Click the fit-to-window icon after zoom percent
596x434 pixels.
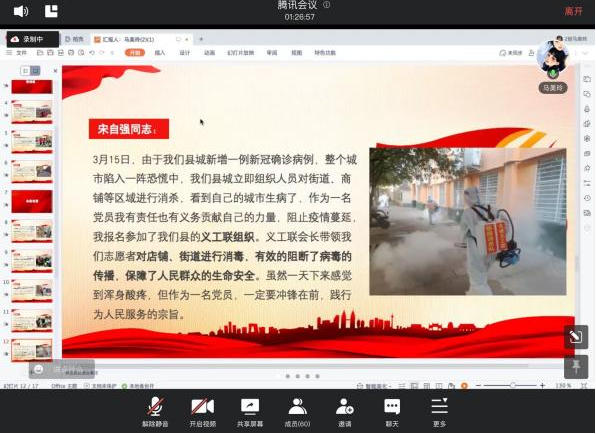pyautogui.click(x=584, y=385)
